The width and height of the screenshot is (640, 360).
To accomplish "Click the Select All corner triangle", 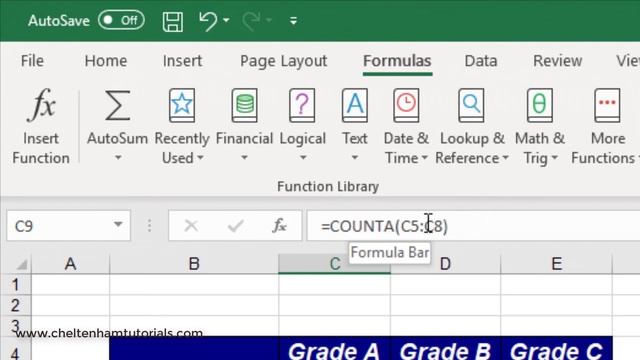I will point(21,264).
